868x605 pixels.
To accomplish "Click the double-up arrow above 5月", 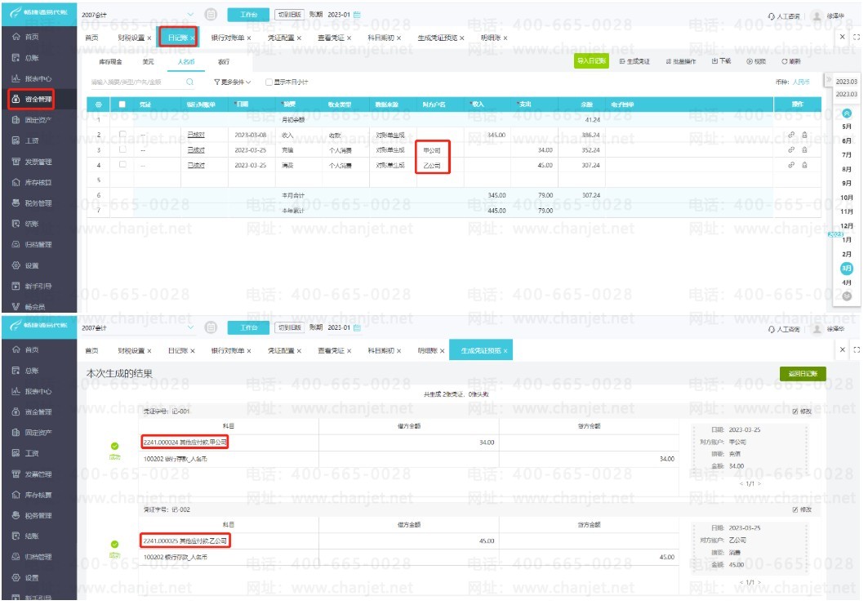I will pyautogui.click(x=847, y=113).
